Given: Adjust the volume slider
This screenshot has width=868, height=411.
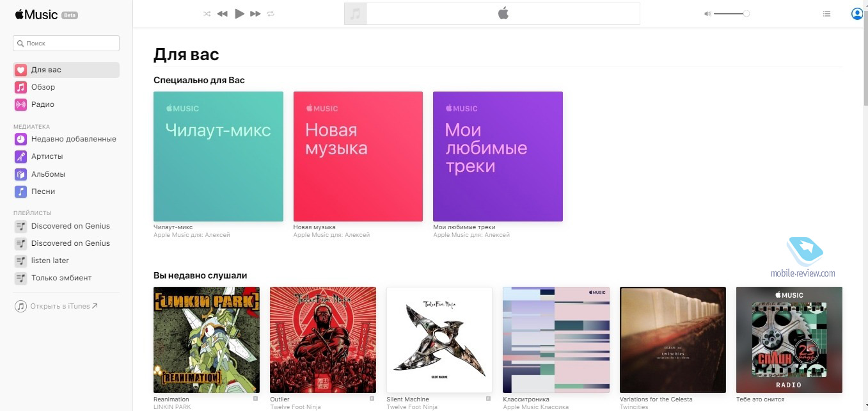Looking at the screenshot, I should pos(732,13).
